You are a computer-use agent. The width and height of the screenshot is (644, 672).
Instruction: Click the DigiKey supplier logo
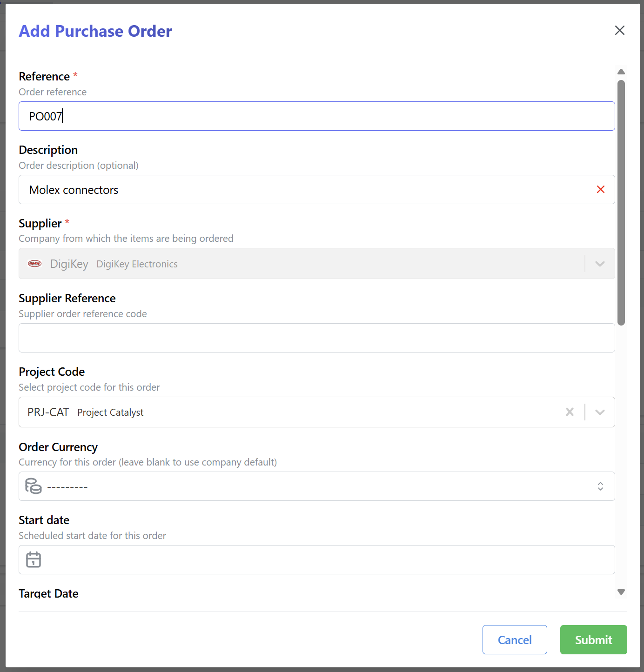(x=35, y=264)
